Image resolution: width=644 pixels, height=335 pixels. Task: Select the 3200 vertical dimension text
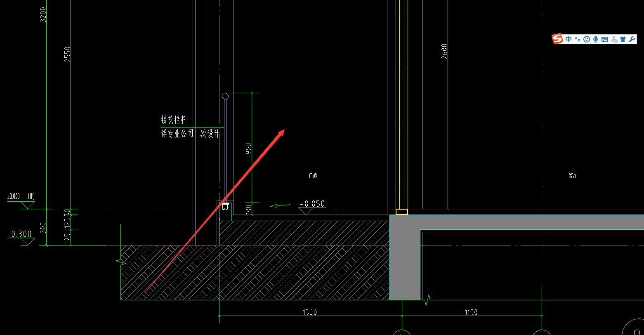43,14
